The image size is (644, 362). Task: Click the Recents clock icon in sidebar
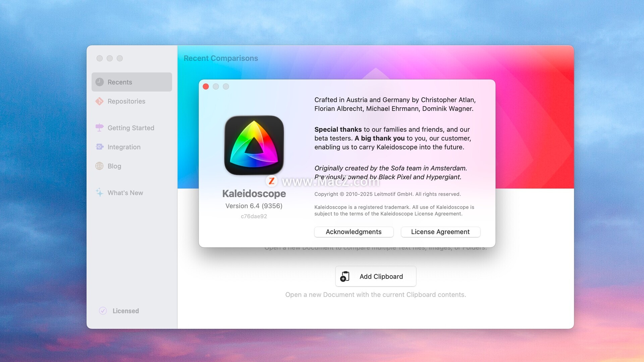(x=100, y=82)
